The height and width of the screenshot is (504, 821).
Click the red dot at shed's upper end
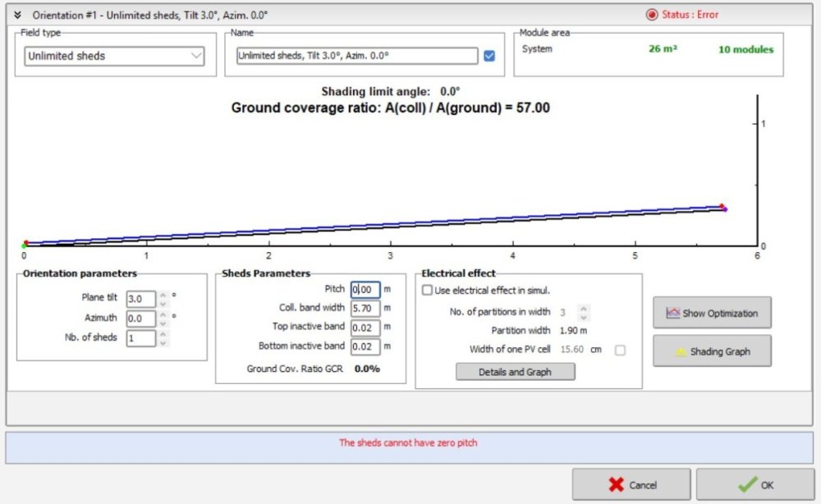tap(721, 206)
